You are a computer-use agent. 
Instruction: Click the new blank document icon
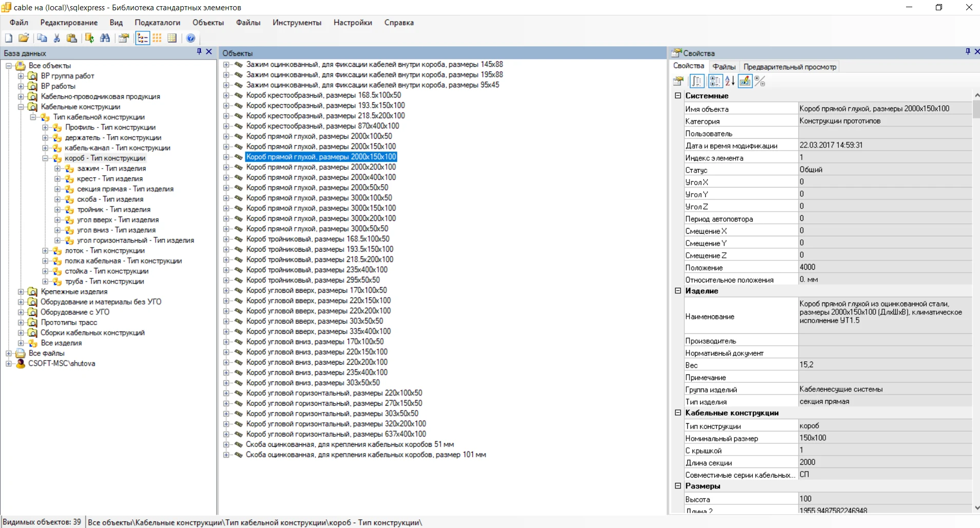(x=9, y=38)
